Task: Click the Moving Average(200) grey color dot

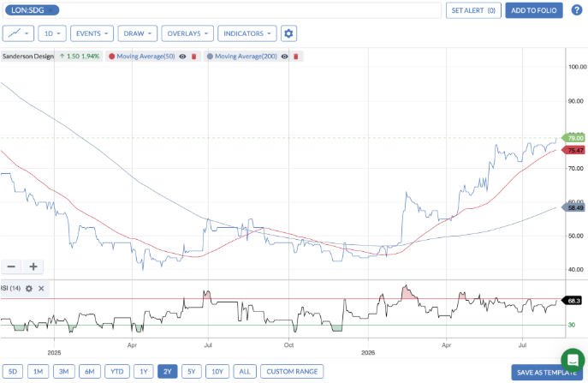Action: (210, 57)
